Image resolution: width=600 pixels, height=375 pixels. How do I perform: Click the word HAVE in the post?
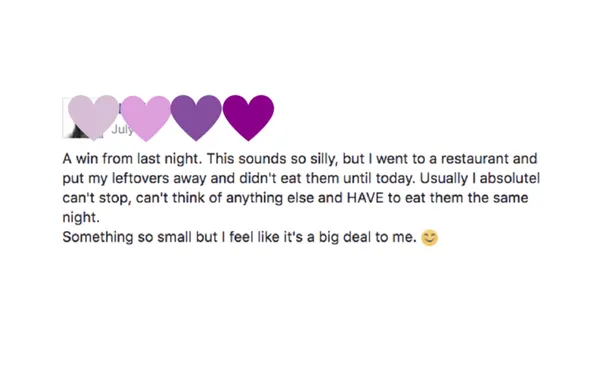click(365, 198)
